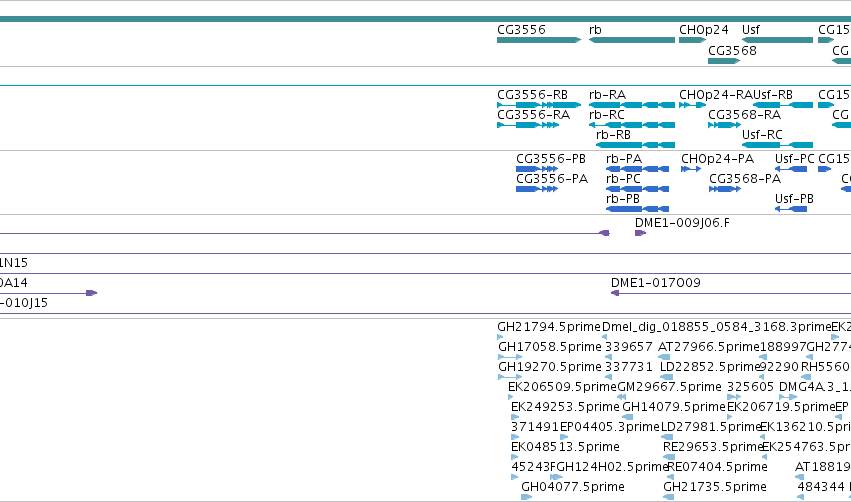Click the rb-RA transcript
The height and width of the screenshot is (502, 851).
pyautogui.click(x=632, y=105)
